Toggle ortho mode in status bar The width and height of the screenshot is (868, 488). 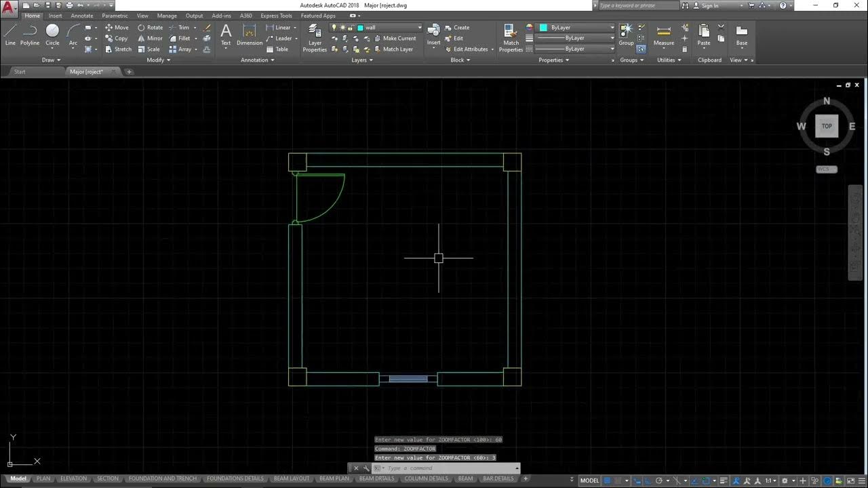648,481
